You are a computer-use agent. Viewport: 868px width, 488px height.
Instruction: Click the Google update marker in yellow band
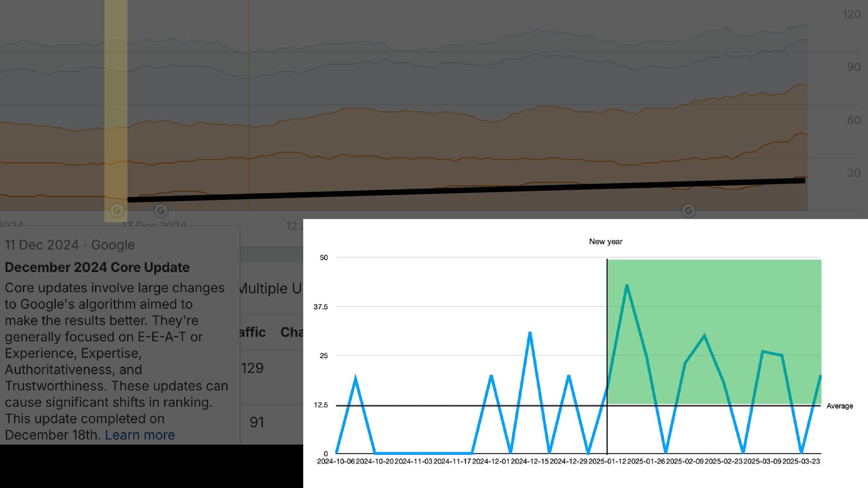click(117, 210)
